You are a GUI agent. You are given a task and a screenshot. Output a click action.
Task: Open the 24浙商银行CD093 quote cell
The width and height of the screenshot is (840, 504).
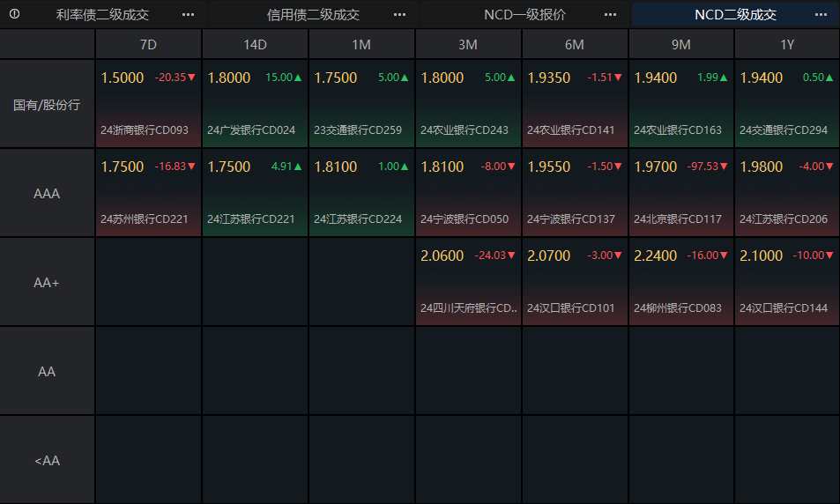[x=148, y=103]
